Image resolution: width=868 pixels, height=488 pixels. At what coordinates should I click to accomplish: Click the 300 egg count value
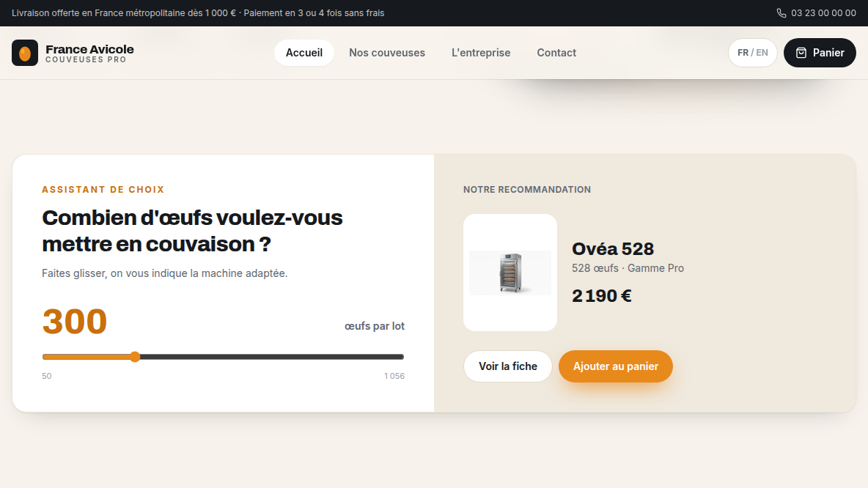pyautogui.click(x=75, y=322)
